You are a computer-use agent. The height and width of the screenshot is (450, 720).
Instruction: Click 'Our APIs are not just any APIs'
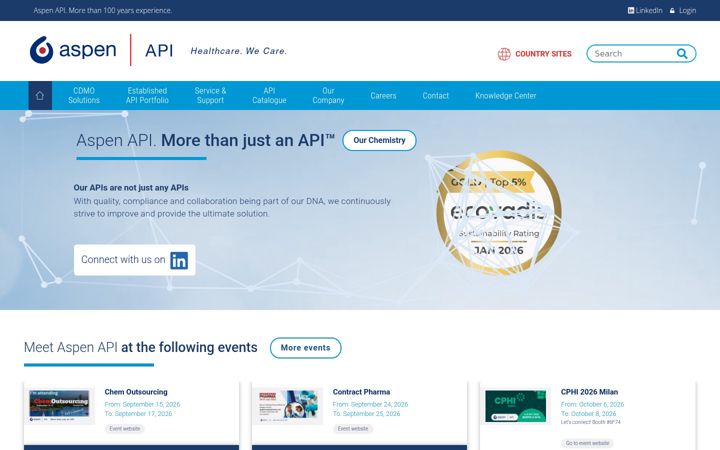131,188
